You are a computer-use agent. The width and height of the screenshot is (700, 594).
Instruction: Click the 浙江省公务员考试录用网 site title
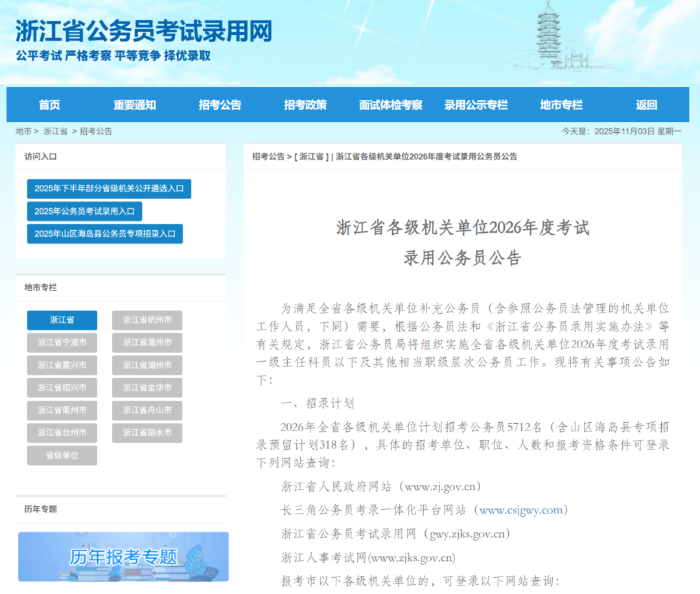[x=143, y=31]
